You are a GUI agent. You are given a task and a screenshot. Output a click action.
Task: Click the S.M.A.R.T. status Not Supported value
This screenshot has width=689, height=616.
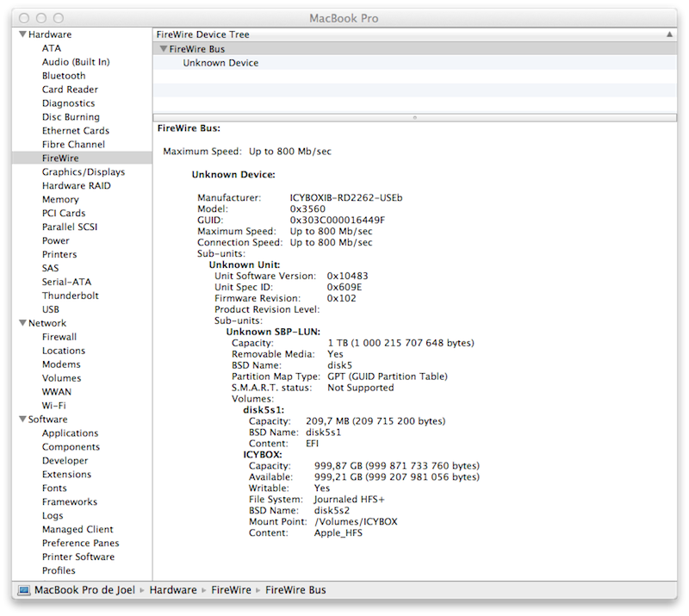pyautogui.click(x=361, y=388)
